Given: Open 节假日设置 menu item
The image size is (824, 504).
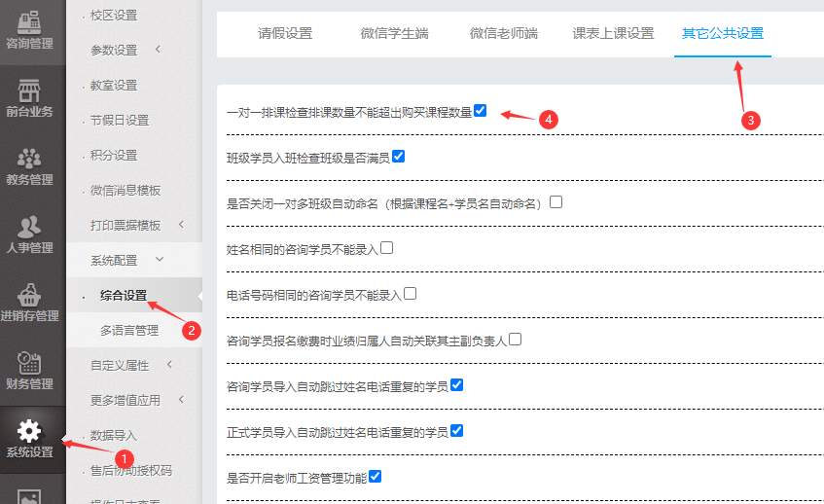Looking at the screenshot, I should 120,121.
